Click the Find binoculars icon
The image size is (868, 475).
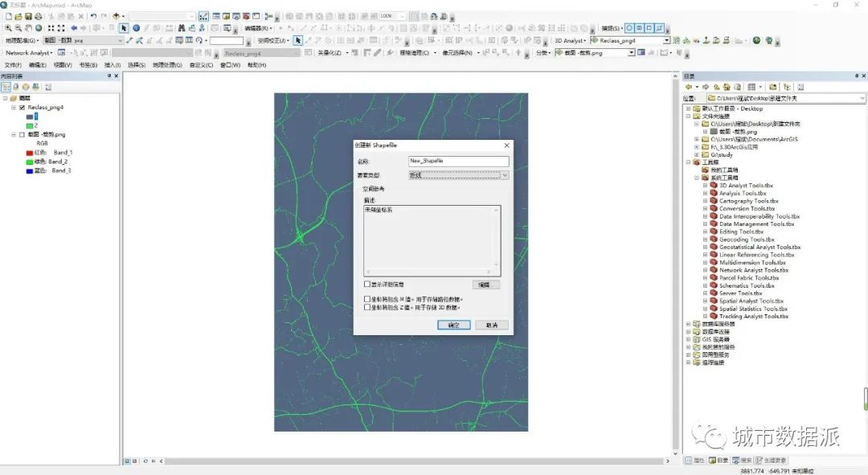click(x=182, y=27)
